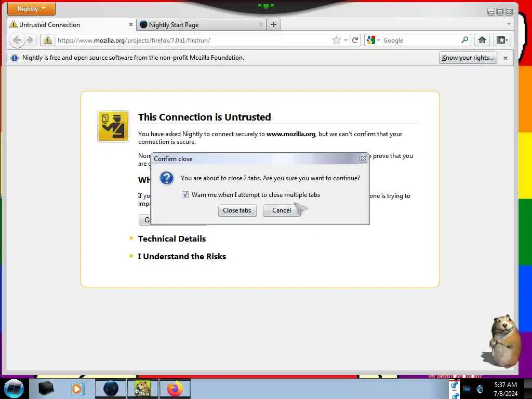Click the info icon in the notification bar
This screenshot has width=532, height=399.
(14, 58)
